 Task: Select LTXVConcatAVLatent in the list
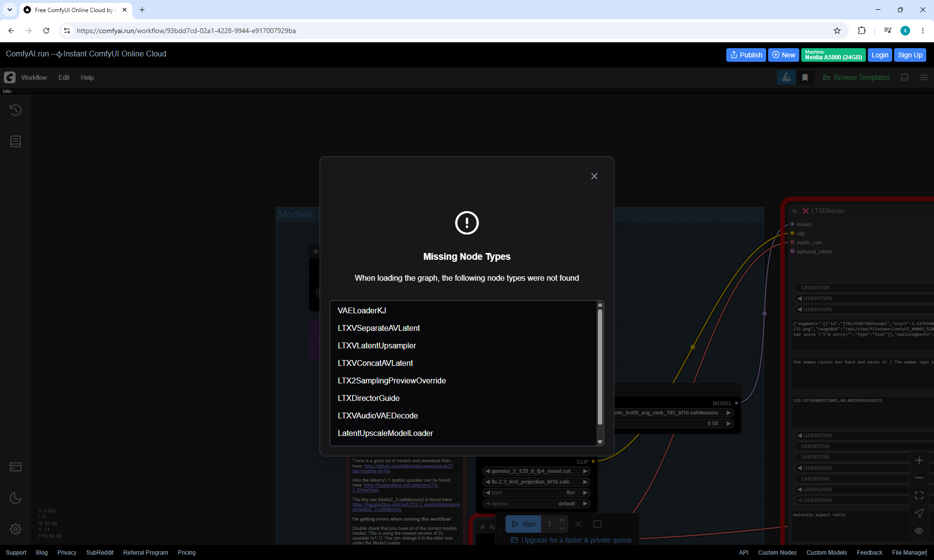375,363
